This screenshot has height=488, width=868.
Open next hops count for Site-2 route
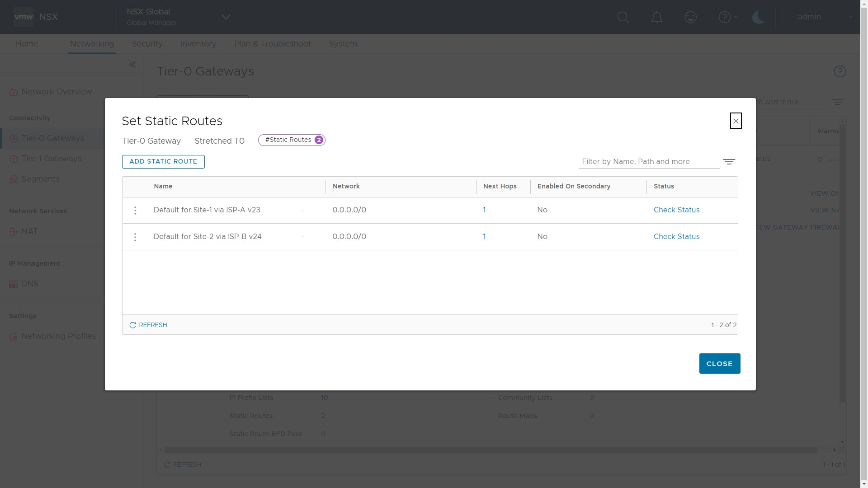pos(484,236)
